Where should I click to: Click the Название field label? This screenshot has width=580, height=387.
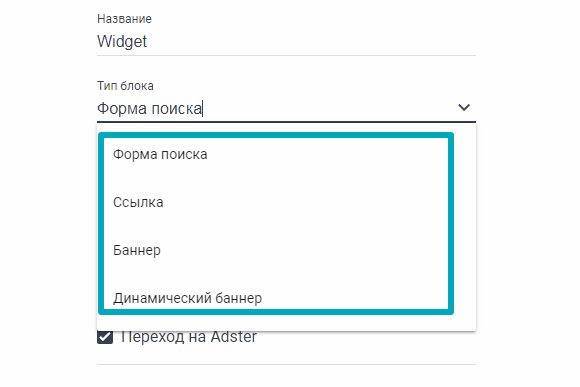point(124,19)
